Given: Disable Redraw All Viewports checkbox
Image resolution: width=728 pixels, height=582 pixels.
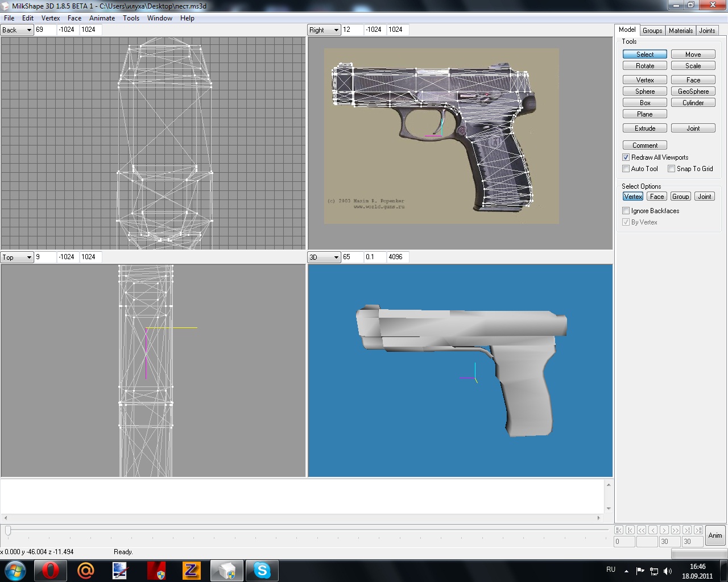Looking at the screenshot, I should pyautogui.click(x=626, y=157).
